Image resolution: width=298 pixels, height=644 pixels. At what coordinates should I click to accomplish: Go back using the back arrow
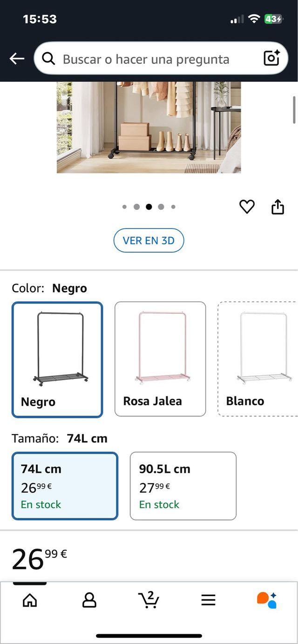pos(17,58)
